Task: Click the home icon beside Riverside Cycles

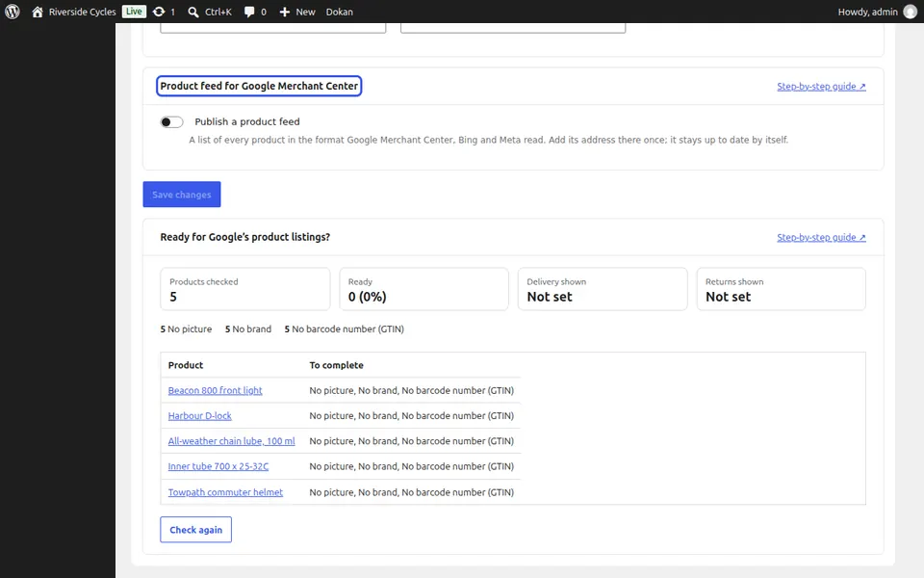Action: 38,12
